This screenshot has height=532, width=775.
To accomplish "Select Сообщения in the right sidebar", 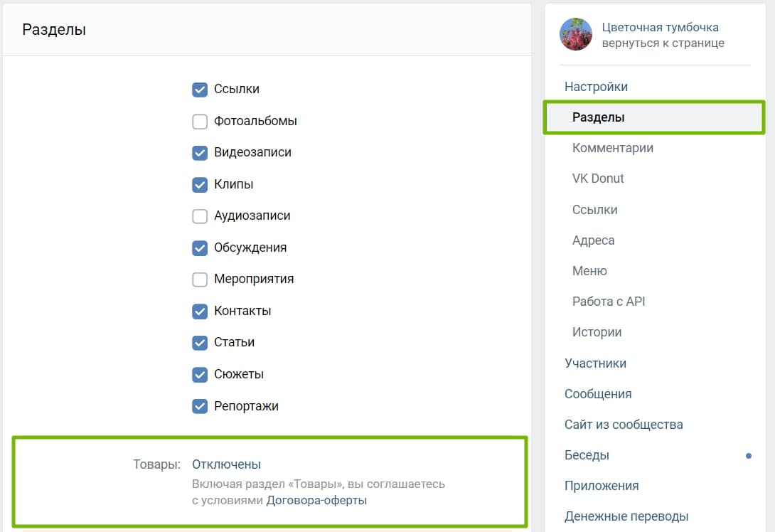I will click(x=598, y=394).
